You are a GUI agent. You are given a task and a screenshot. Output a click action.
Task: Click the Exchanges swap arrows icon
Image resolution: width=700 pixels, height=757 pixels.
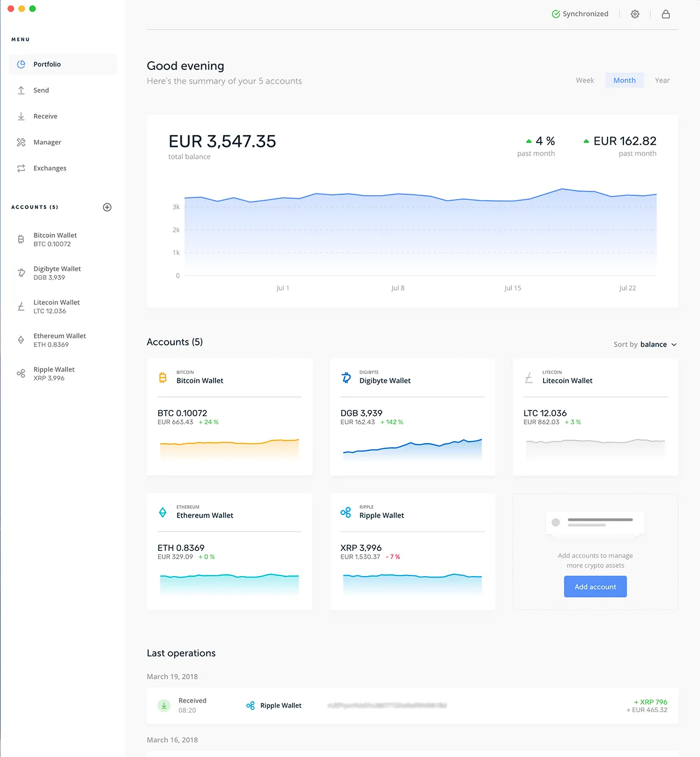click(21, 168)
